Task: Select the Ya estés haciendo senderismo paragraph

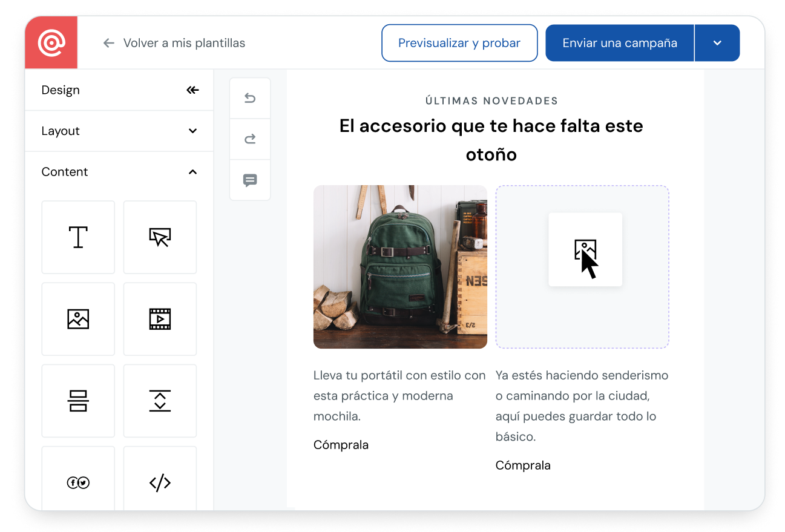Action: coord(582,406)
